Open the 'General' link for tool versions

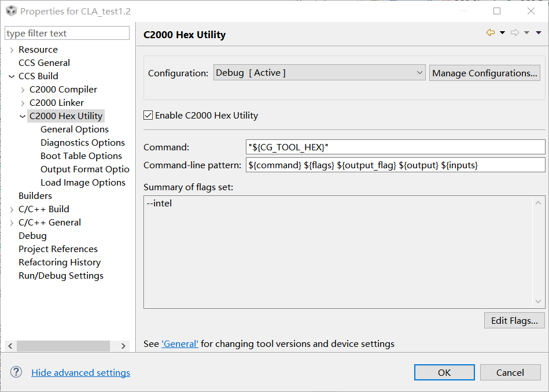(179, 343)
